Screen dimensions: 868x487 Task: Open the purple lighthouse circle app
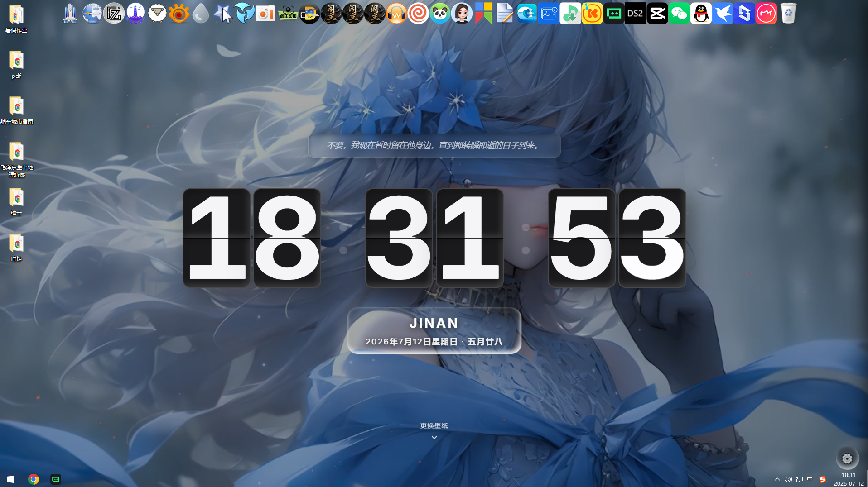135,13
